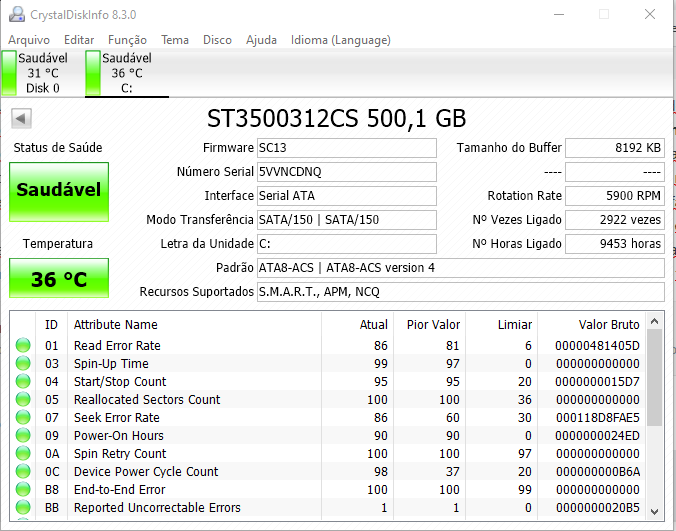Switch to Disk 0 tab at 31 °C
676x531 pixels.
(42, 73)
